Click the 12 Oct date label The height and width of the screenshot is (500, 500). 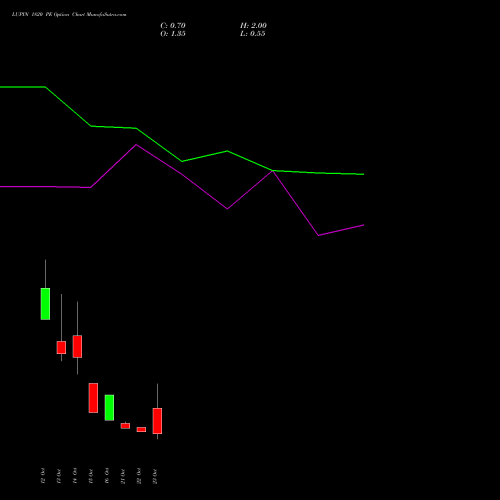click(x=43, y=476)
